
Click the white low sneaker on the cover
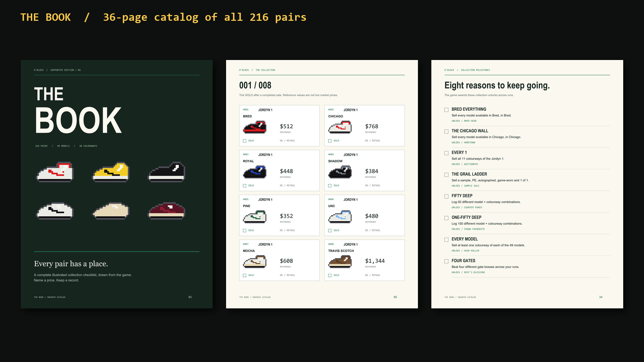[55, 211]
